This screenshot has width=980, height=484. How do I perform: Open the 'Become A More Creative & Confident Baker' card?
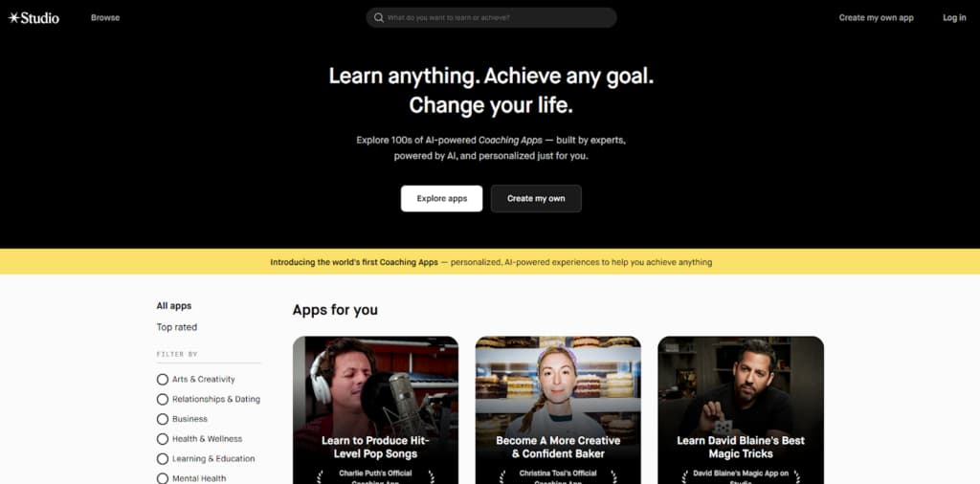[558, 410]
